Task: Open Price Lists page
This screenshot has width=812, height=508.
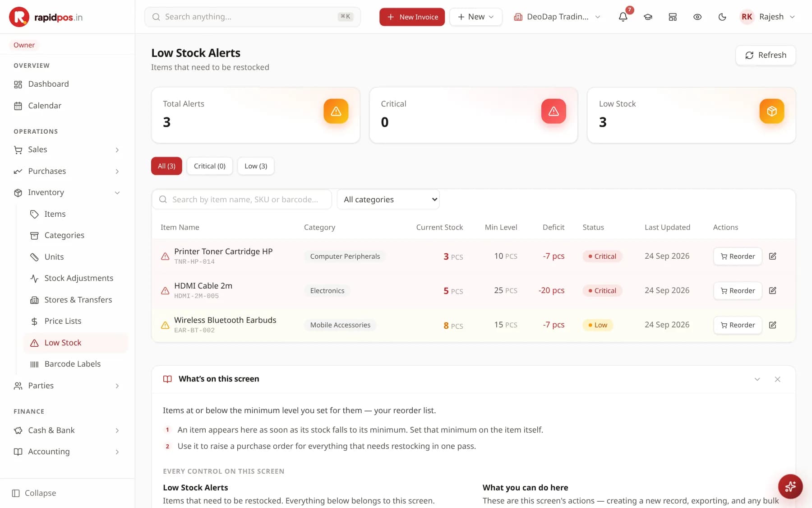Action: pyautogui.click(x=75, y=321)
